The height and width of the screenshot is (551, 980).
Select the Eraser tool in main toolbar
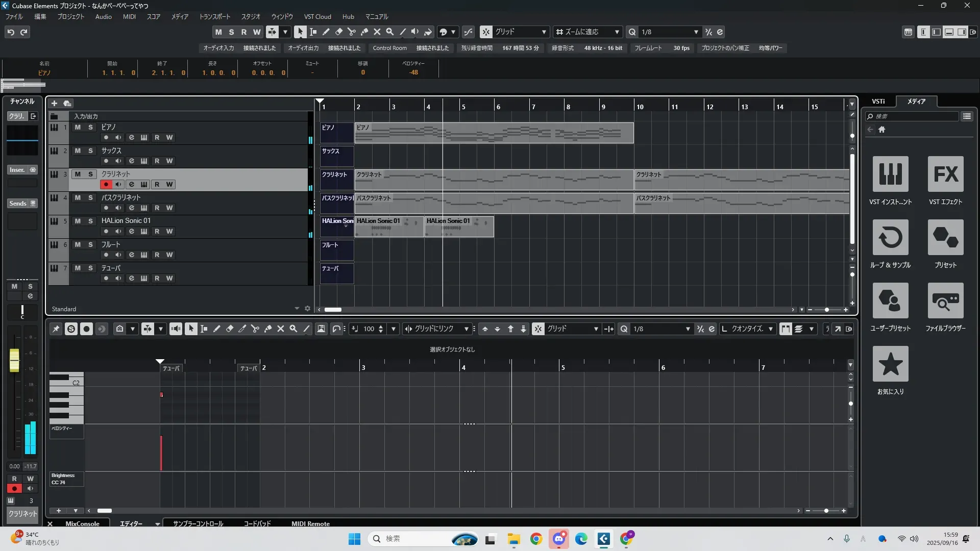(338, 32)
